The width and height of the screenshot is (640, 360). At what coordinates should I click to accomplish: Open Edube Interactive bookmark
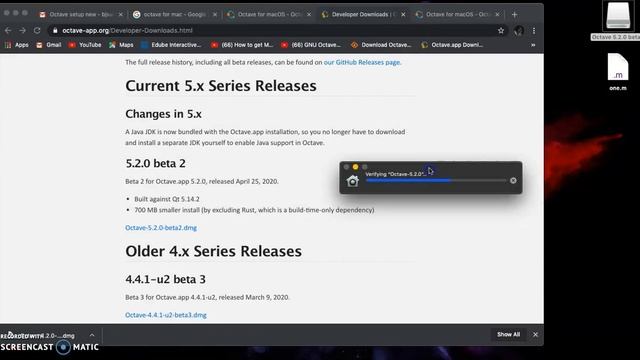coord(171,45)
